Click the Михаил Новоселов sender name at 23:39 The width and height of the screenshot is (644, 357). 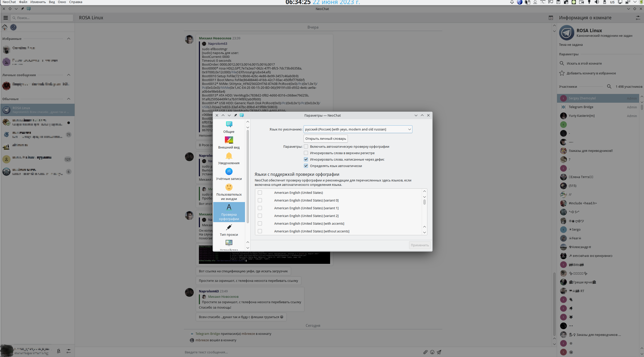[x=215, y=38]
